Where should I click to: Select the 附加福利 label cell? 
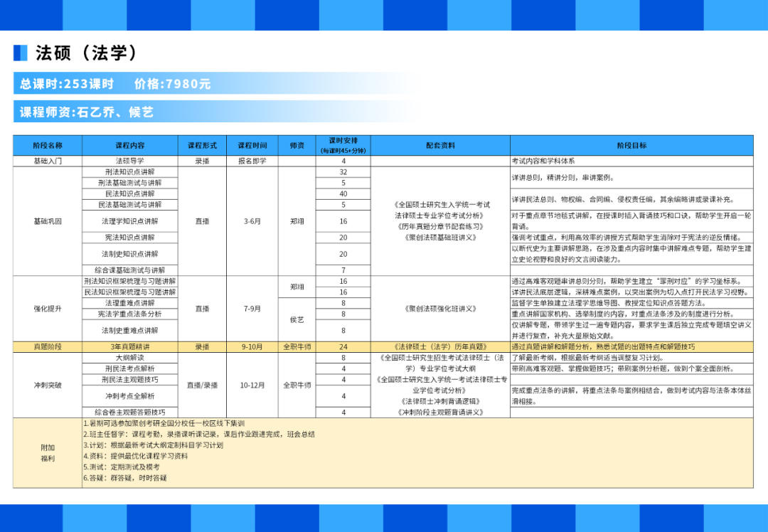48,453
